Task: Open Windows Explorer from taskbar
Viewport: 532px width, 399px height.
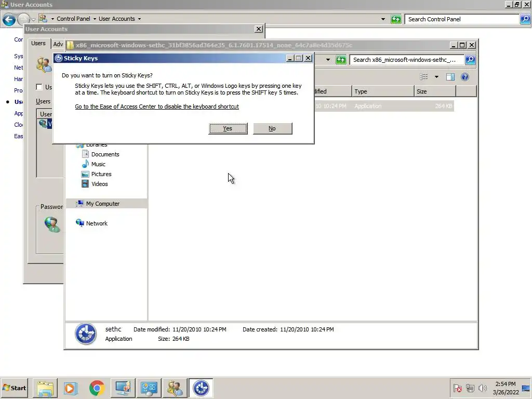Action: click(45, 388)
